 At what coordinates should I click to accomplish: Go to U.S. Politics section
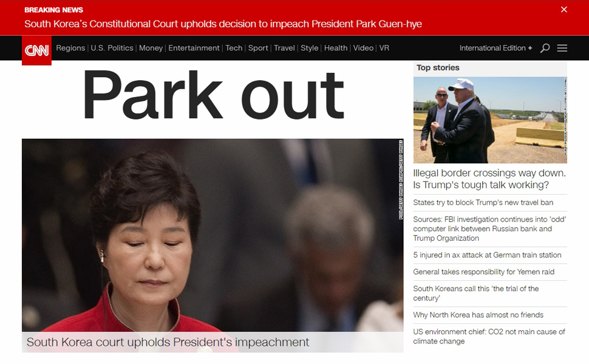click(x=112, y=48)
